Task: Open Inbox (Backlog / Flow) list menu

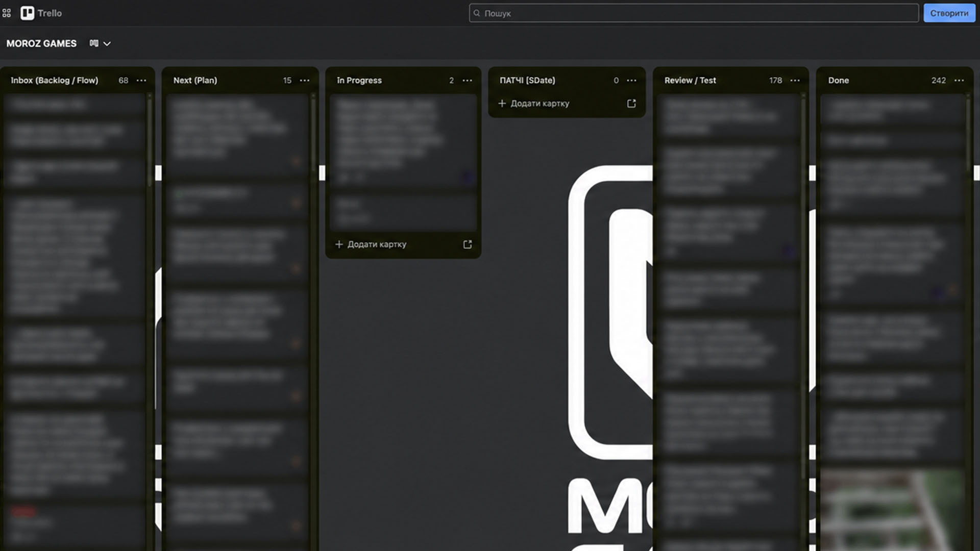Action: [x=141, y=81]
